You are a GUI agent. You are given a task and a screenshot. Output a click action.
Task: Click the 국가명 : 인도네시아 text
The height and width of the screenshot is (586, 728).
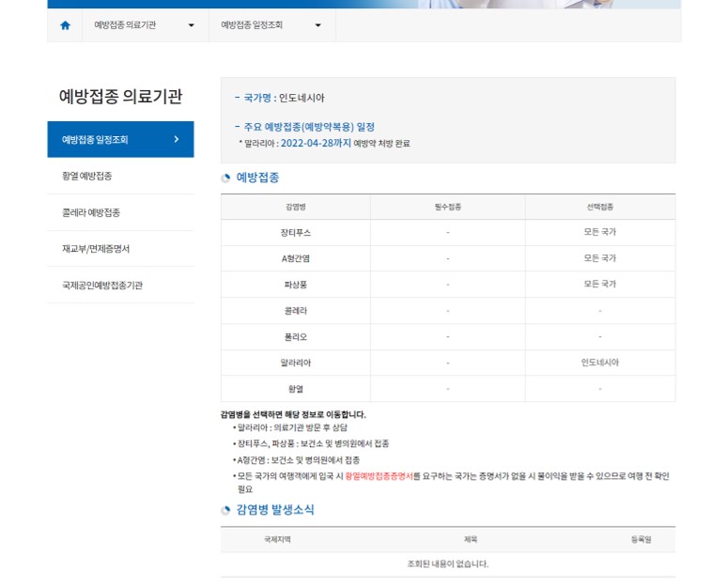pyautogui.click(x=284, y=98)
